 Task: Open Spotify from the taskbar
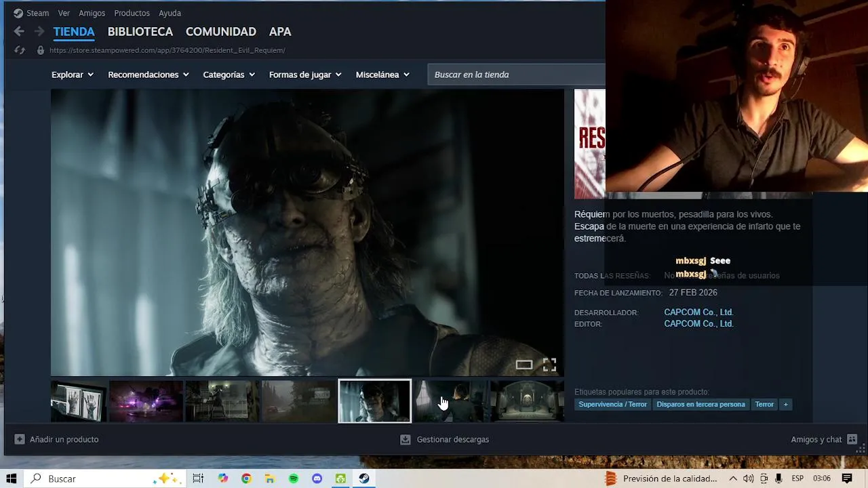pos(294,479)
